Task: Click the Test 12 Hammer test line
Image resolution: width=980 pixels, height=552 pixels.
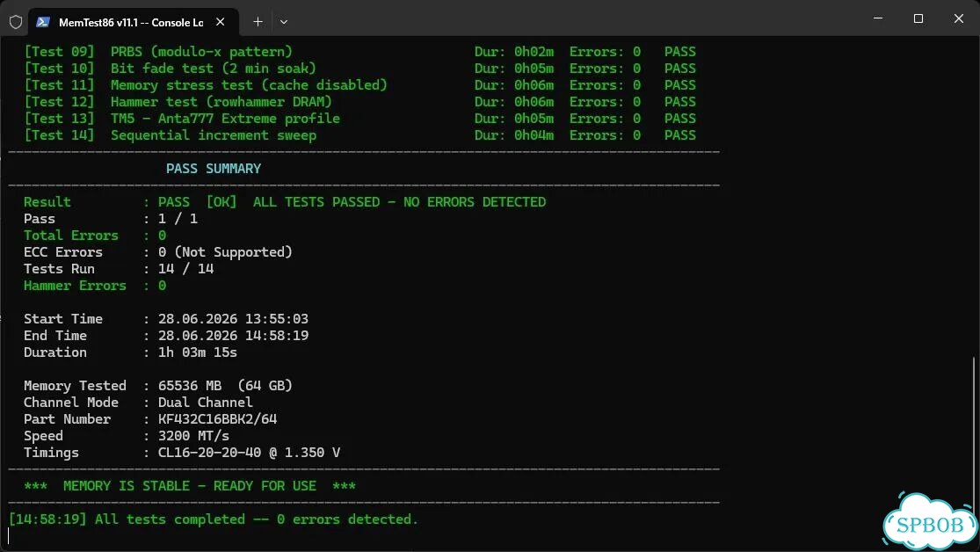Action: pyautogui.click(x=360, y=102)
